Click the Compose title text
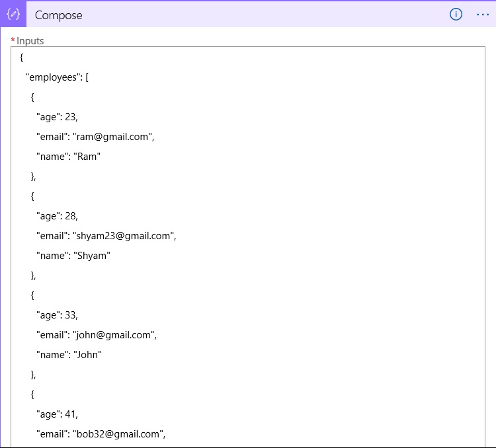Screen dimensions: 496x448 (58, 15)
